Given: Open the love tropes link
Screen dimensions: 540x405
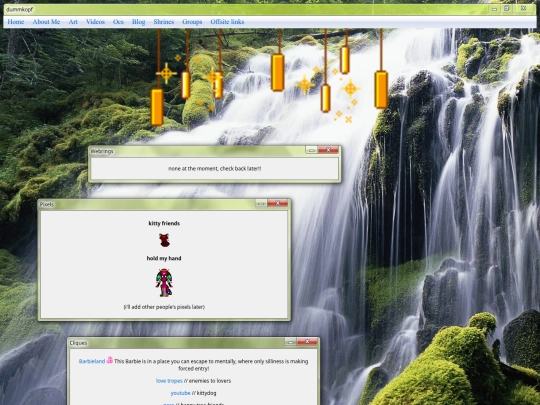Looking at the screenshot, I should coord(169,381).
